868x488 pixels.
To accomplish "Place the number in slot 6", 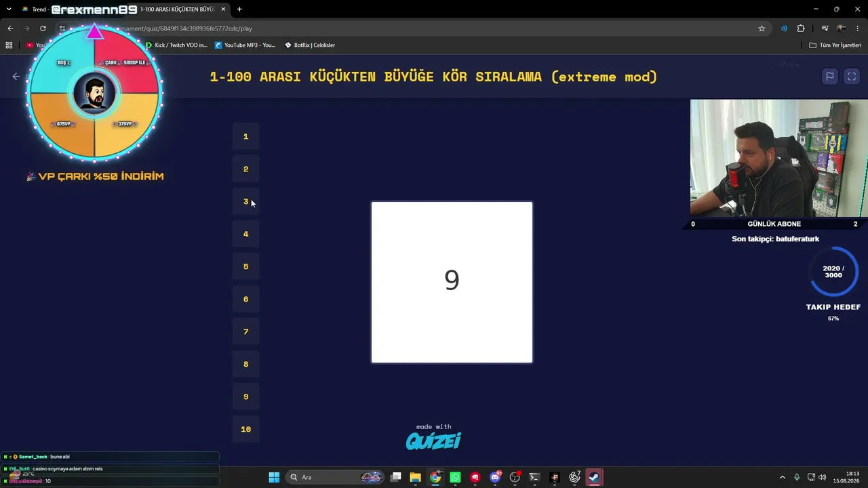I will click(x=246, y=299).
